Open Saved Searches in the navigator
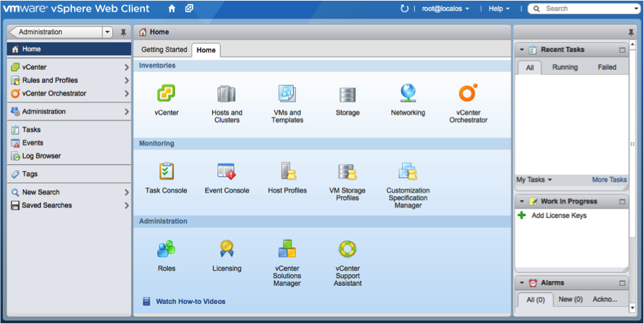The image size is (644, 324). [x=69, y=205]
